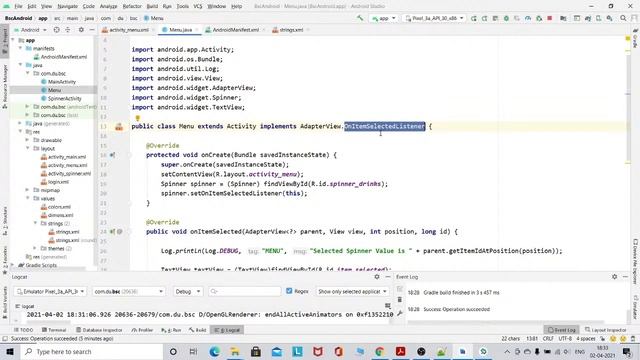This screenshot has height=360, width=640.
Task: Hide the Project panel with minus icon
Action: tap(92, 30)
